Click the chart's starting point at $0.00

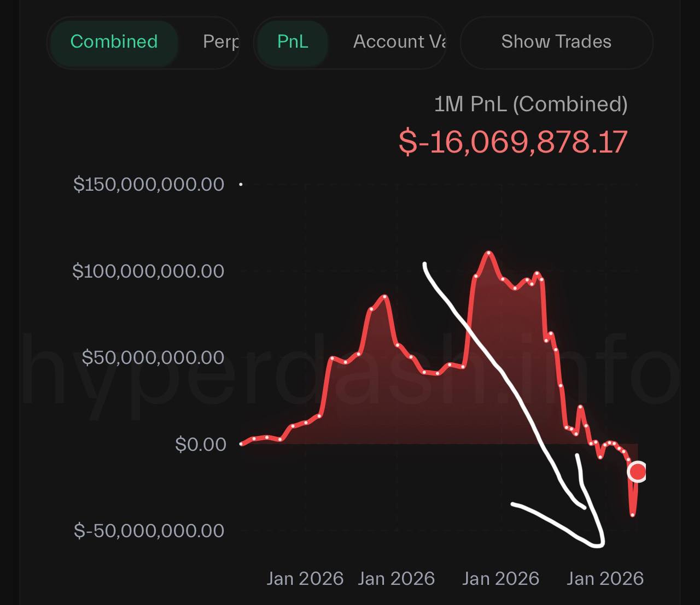[242, 444]
